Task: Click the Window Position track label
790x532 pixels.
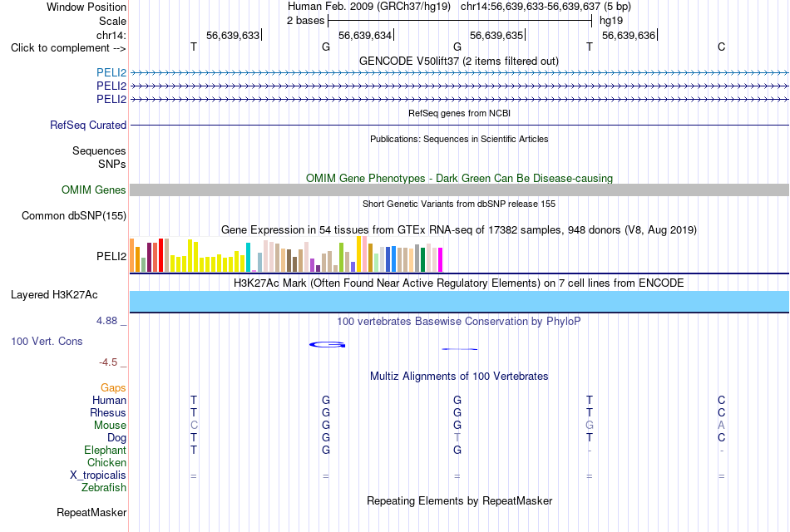Action: (86, 7)
